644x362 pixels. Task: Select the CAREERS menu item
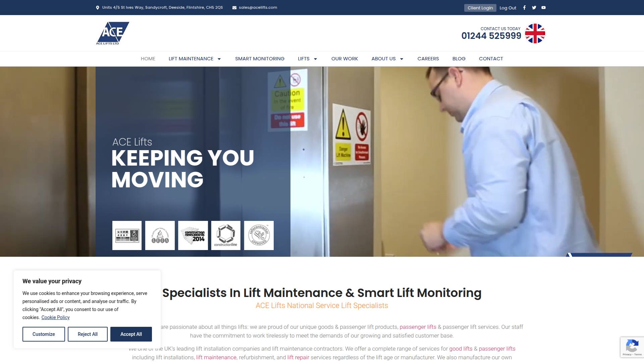point(428,59)
